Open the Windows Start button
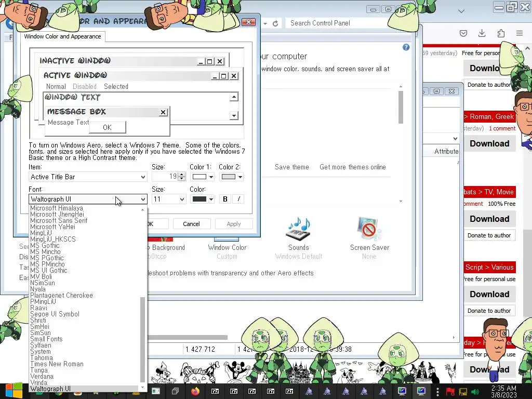532x399 pixels. point(14,391)
